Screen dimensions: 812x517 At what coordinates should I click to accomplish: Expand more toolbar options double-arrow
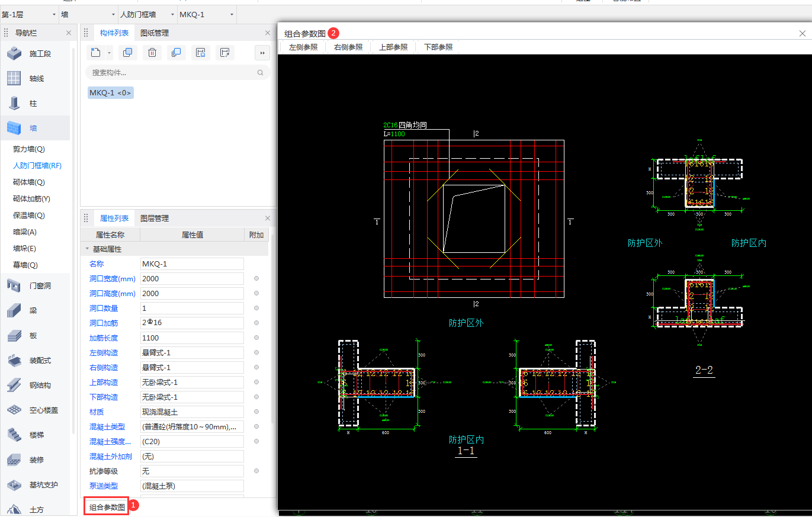click(x=262, y=53)
